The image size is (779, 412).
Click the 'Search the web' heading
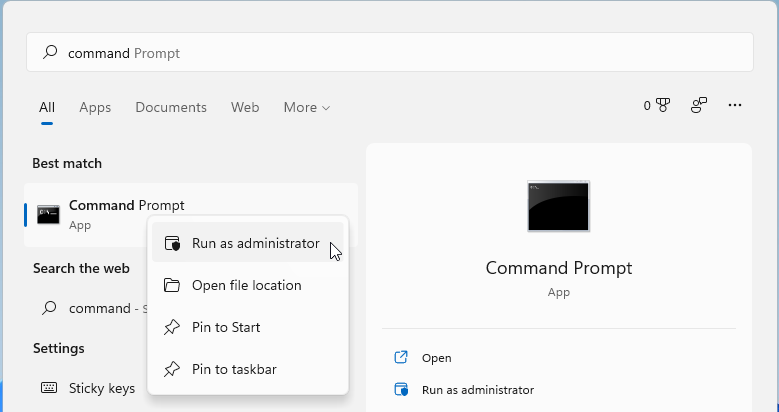coord(81,268)
